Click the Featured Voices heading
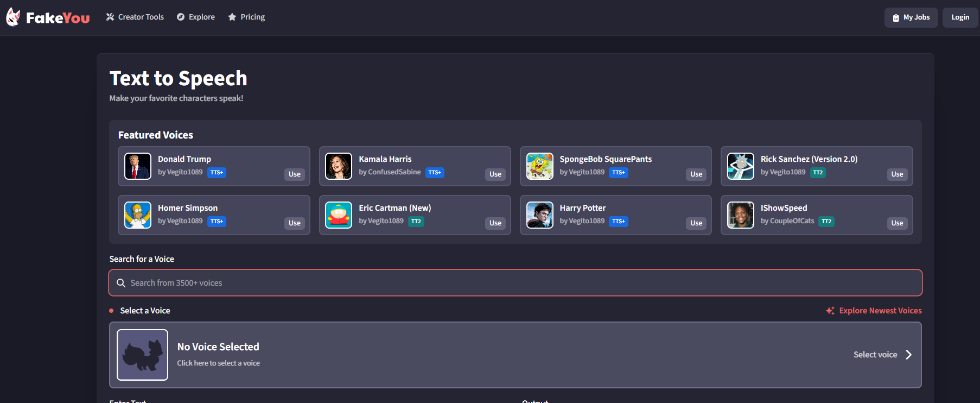 coord(156,135)
